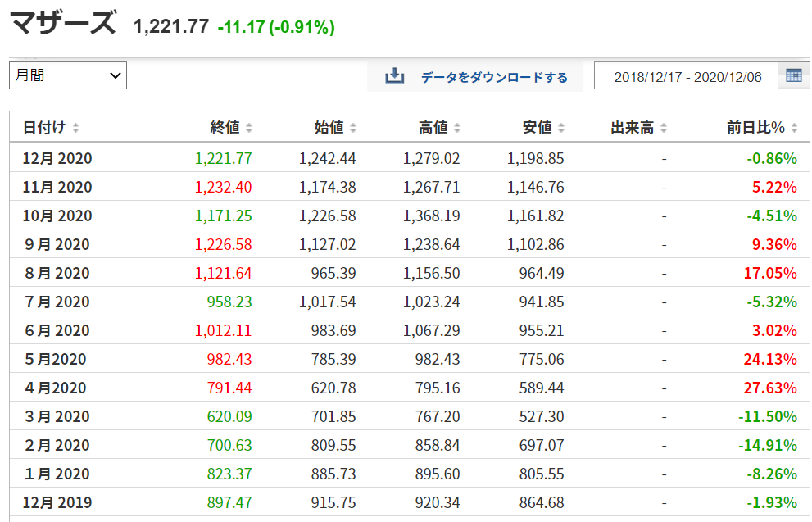
Task: Click opening value 885.73
Action: pos(333,474)
